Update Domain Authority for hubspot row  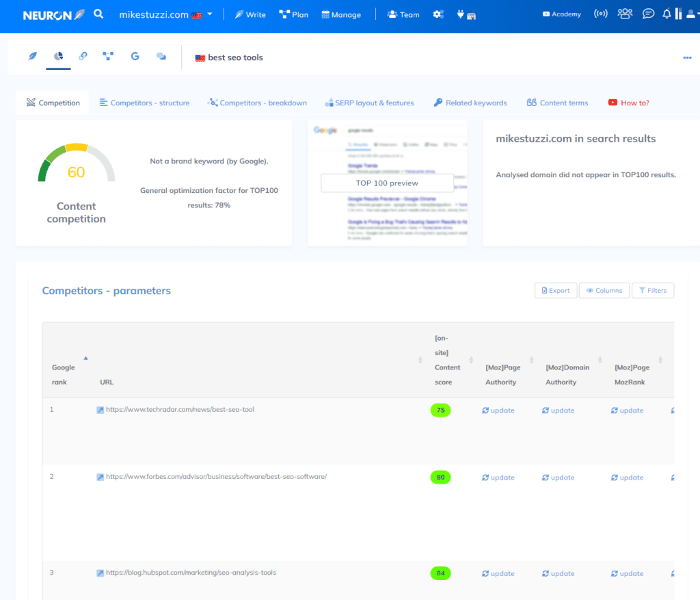click(x=558, y=573)
